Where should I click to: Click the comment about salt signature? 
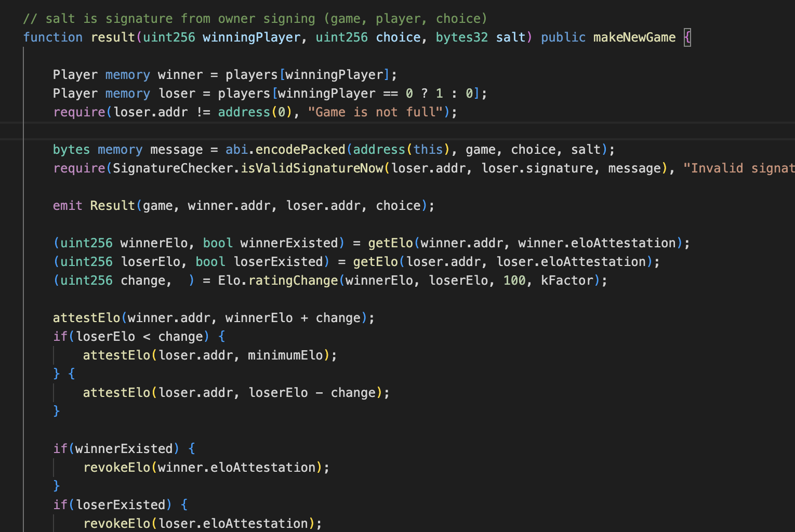[x=255, y=19]
